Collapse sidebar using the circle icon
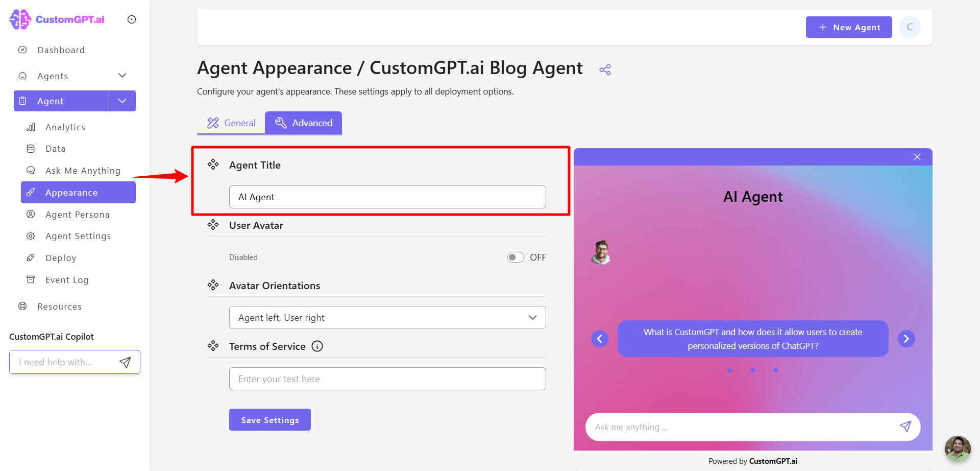Image resolution: width=980 pixels, height=471 pixels. 132,19
